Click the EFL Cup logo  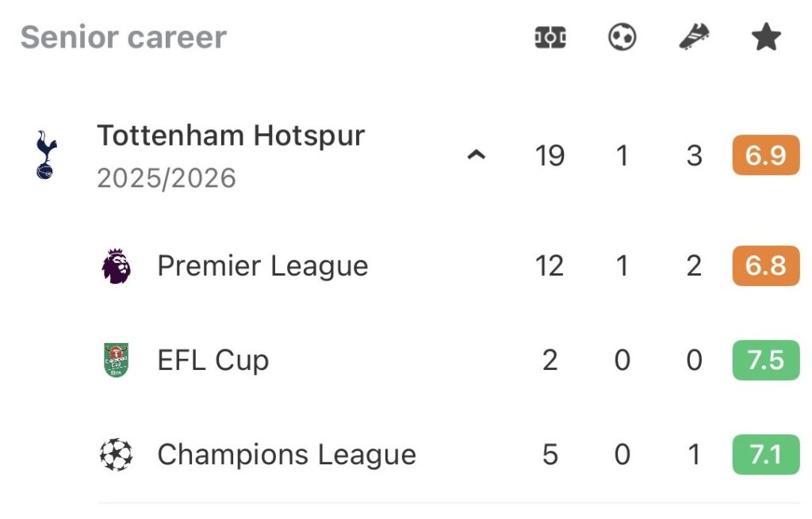coord(116,360)
